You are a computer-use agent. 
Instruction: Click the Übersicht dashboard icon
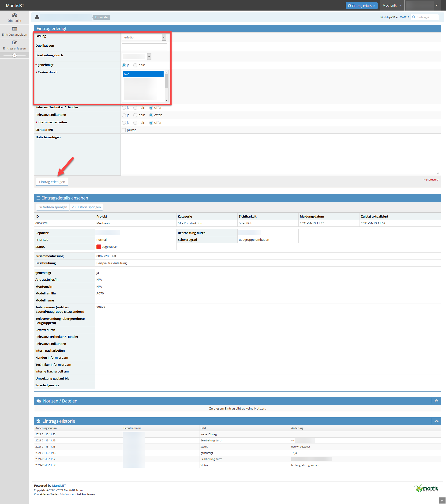pyautogui.click(x=15, y=15)
